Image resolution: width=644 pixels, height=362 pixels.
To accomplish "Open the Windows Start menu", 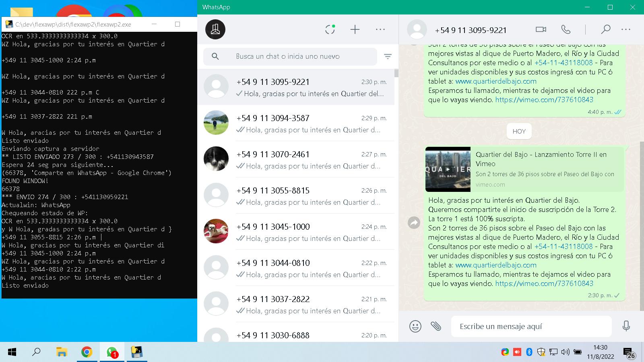I will 12,352.
